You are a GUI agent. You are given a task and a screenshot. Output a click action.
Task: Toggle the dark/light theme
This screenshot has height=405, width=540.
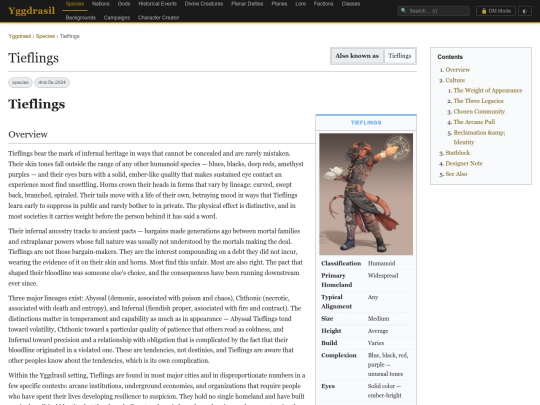pos(525,11)
